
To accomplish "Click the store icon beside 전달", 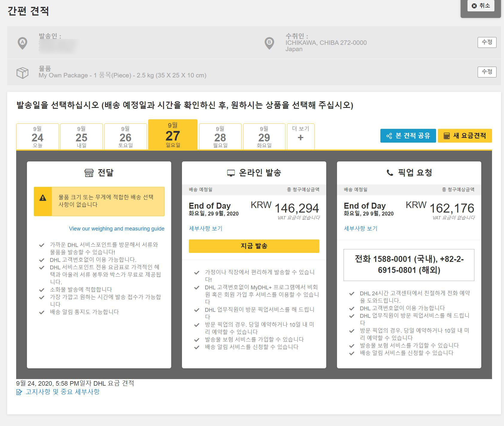I will tap(89, 173).
